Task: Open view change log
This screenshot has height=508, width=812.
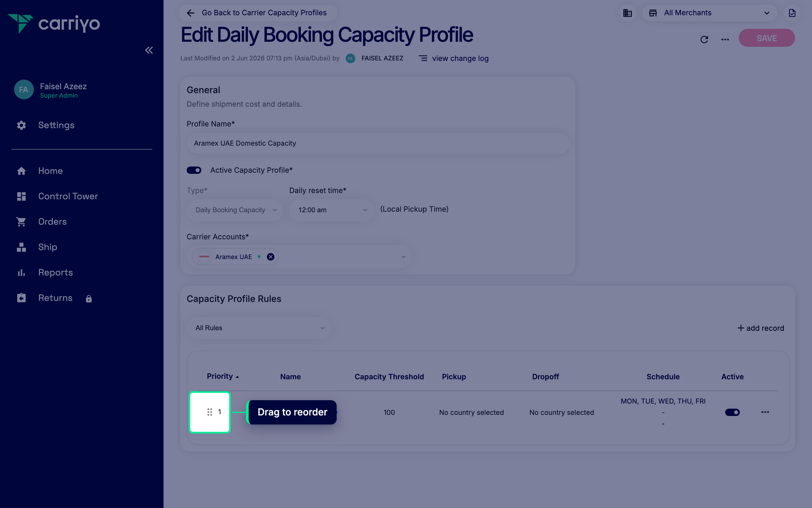Action: click(x=460, y=58)
